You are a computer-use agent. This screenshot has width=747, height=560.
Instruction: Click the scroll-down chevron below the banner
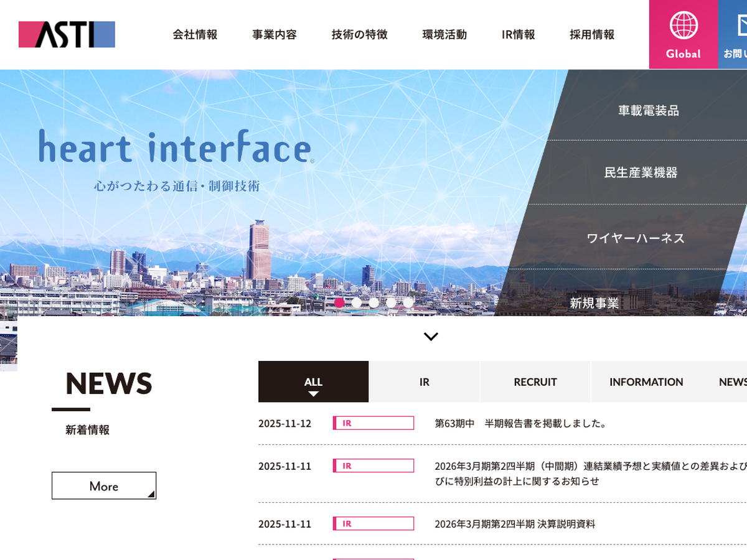pos(431,337)
